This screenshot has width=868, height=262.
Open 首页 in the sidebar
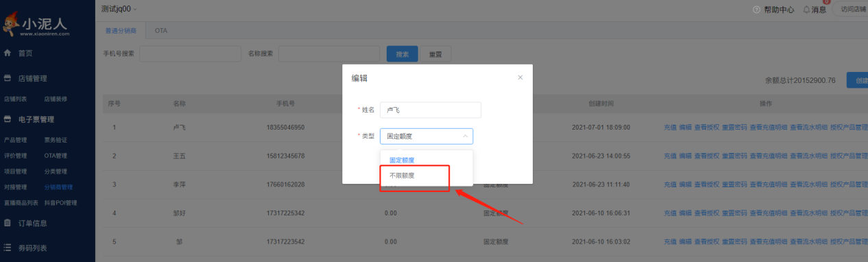(x=25, y=53)
